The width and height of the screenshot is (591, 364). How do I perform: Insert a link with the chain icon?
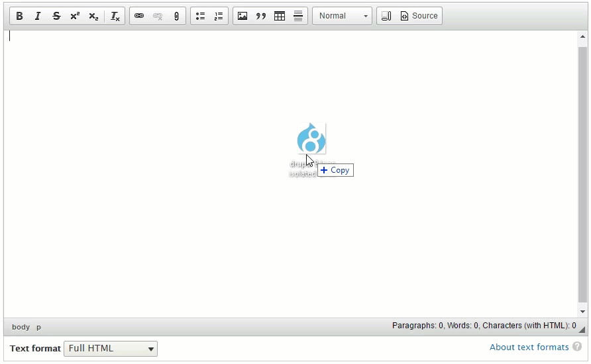(139, 16)
